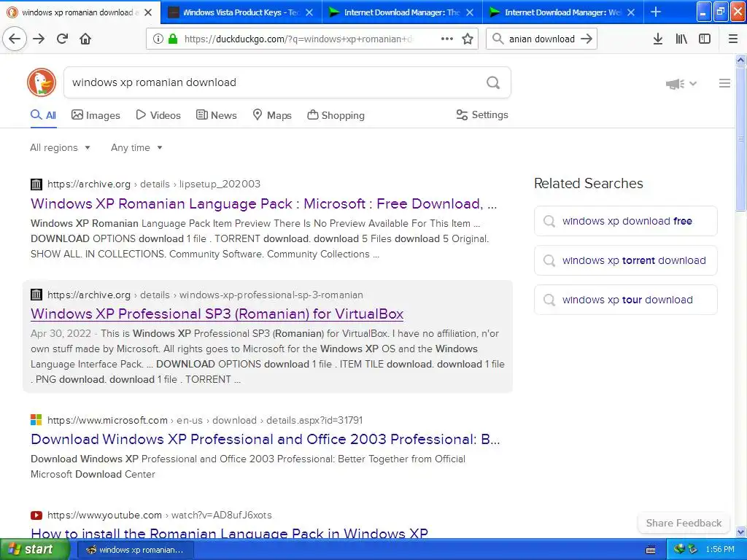Select the Maps search tab
Viewport: 747px width, 560px height.
pyautogui.click(x=272, y=115)
